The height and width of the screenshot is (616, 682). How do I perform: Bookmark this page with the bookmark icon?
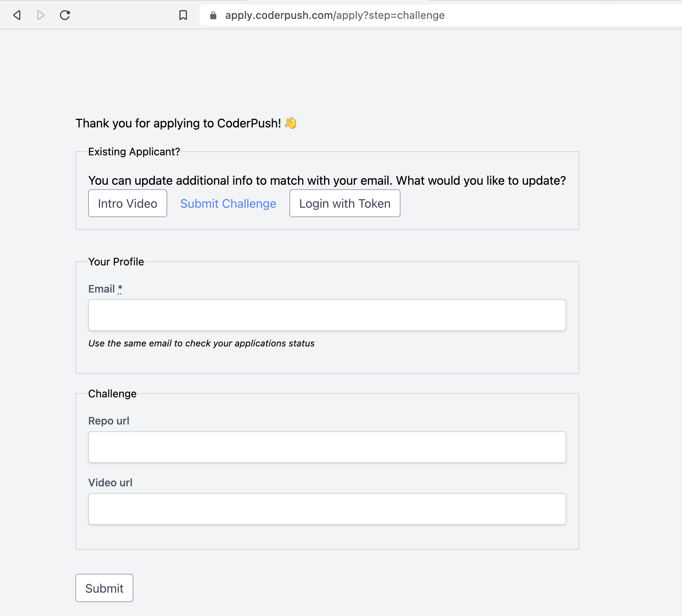click(x=183, y=15)
